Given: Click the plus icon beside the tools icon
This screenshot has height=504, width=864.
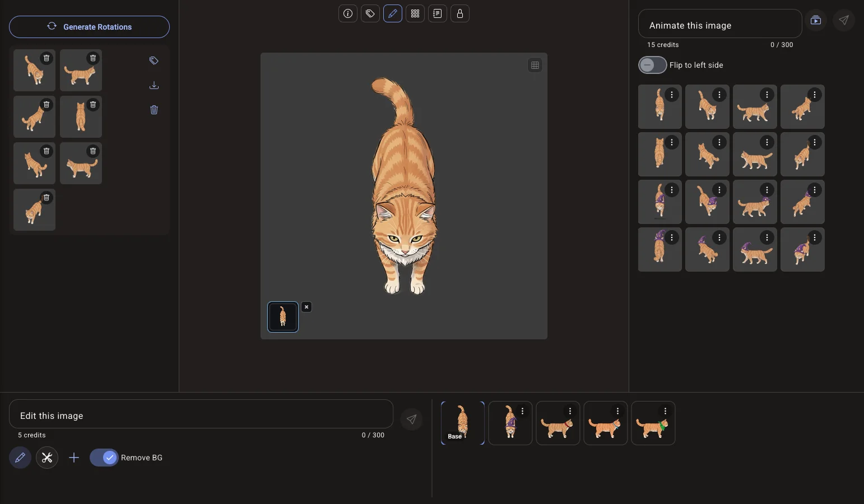Looking at the screenshot, I should click(74, 458).
